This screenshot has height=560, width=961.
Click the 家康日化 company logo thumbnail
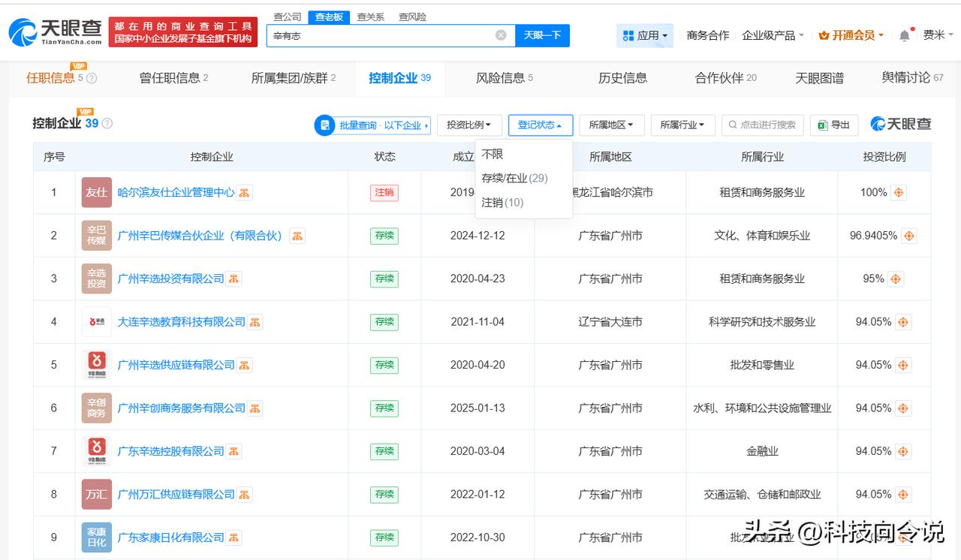tap(97, 537)
